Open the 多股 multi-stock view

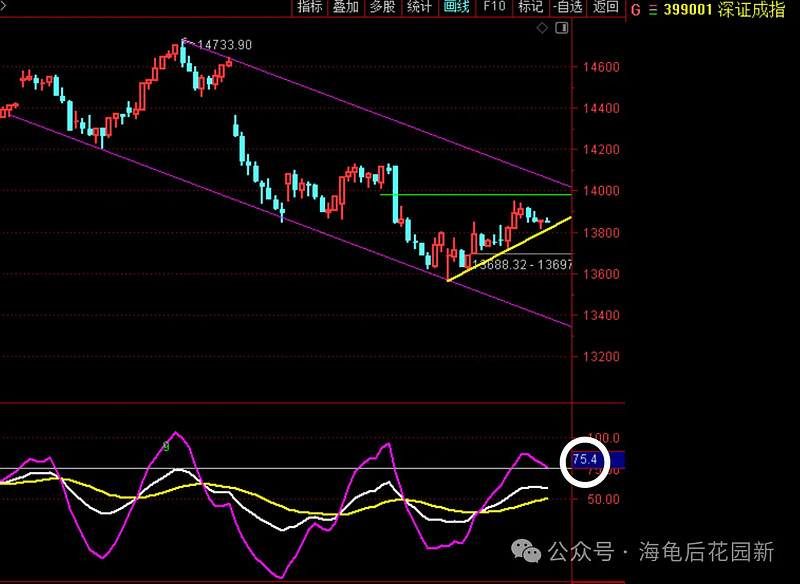click(x=383, y=7)
